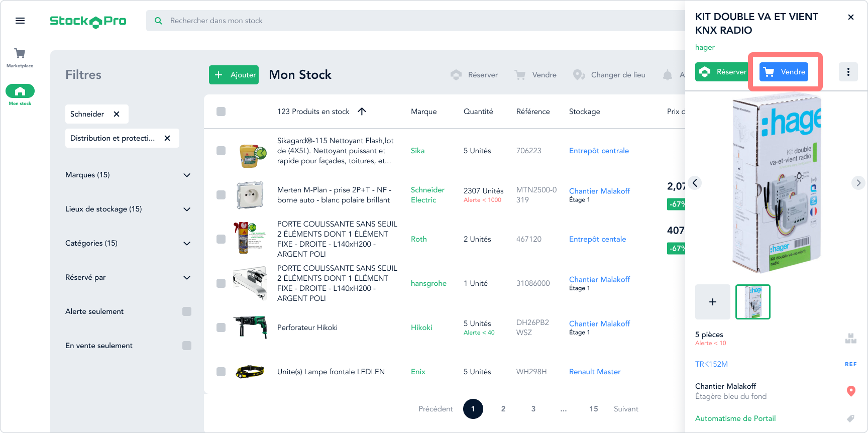Open the hager brand link
868x433 pixels.
point(705,47)
